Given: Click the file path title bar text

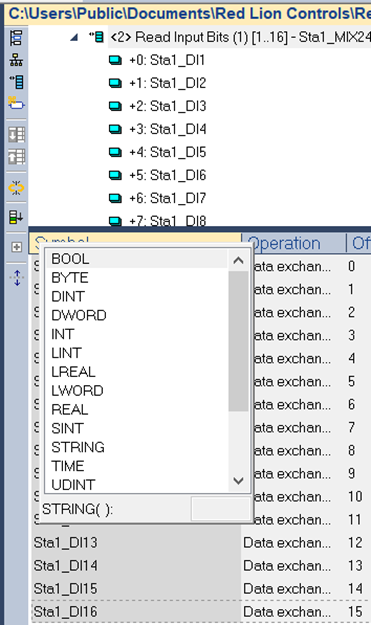Looking at the screenshot, I should [x=190, y=14].
